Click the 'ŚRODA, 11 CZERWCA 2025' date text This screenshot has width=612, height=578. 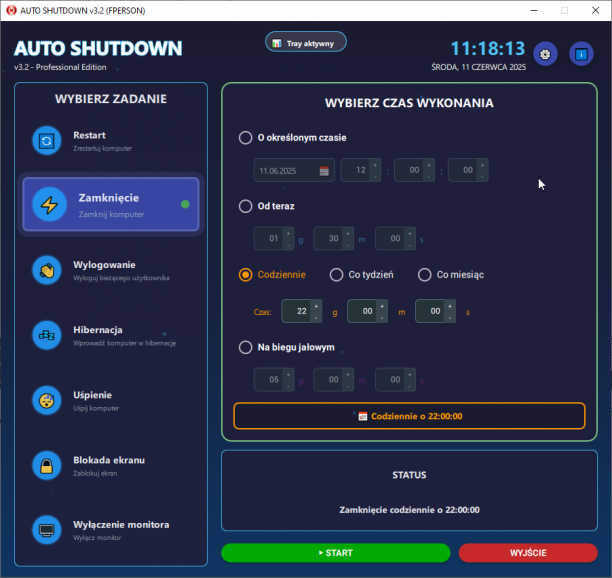[479, 67]
